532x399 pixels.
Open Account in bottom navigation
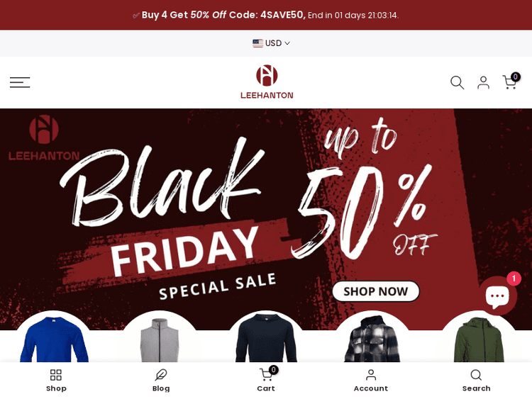click(x=371, y=381)
